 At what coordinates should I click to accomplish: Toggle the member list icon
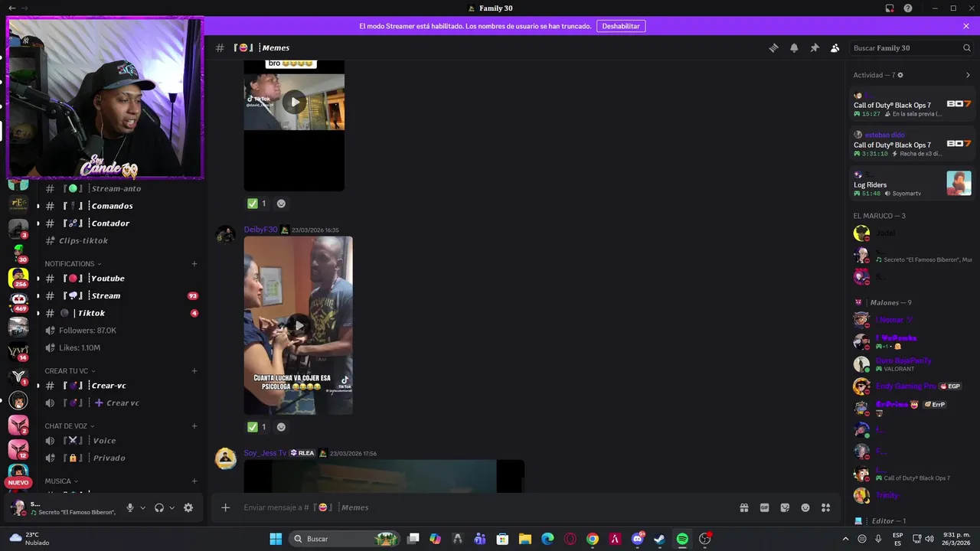835,47
